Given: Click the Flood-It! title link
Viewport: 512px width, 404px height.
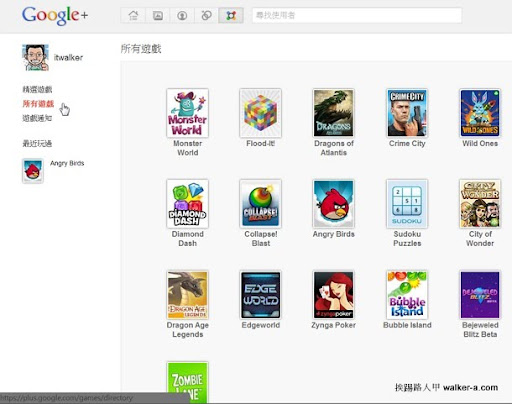Looking at the screenshot, I should 261,143.
